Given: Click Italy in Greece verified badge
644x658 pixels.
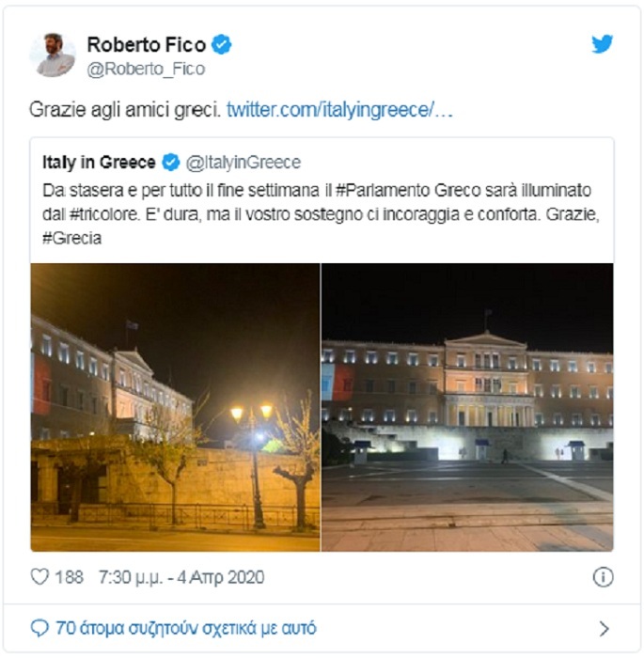Looking at the screenshot, I should 171,163.
